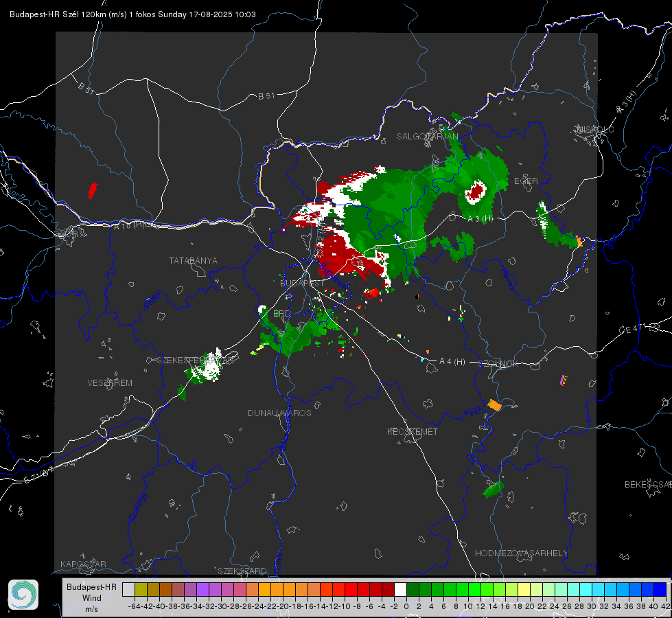Click the 20 value on legend scale
Viewport: 672px width, 618px height.
coord(530,606)
